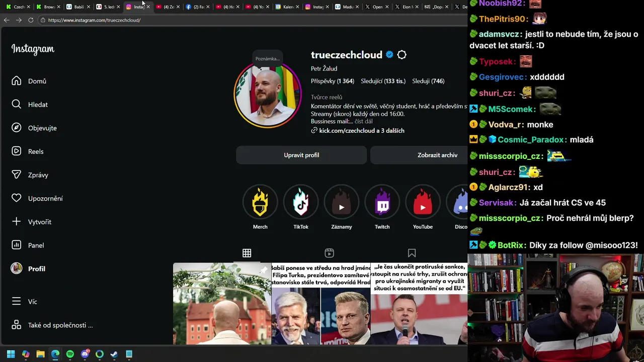This screenshot has height=362, width=644.
Task: Switch to posts grid tab
Action: click(247, 253)
